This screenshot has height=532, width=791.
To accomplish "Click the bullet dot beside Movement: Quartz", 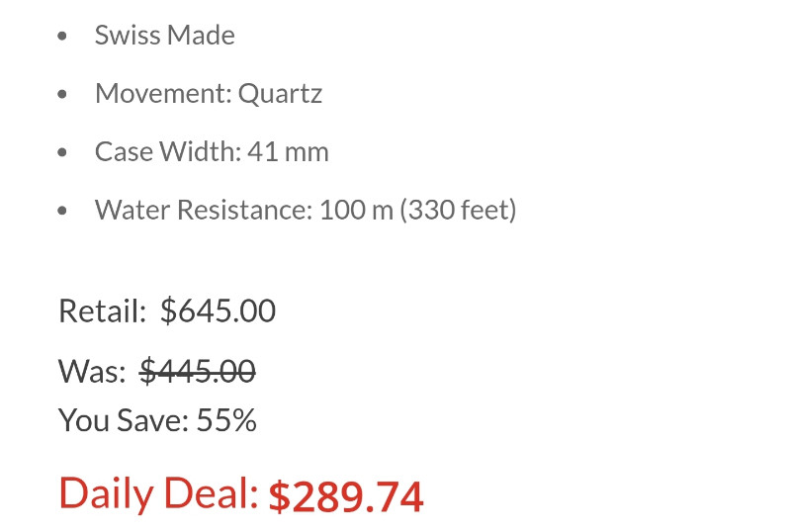I will (x=62, y=94).
